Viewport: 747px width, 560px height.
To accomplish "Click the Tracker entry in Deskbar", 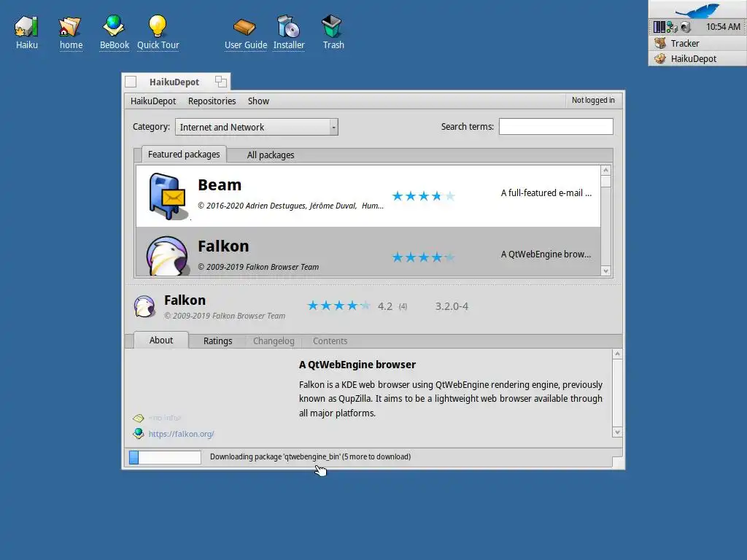I will coord(697,43).
